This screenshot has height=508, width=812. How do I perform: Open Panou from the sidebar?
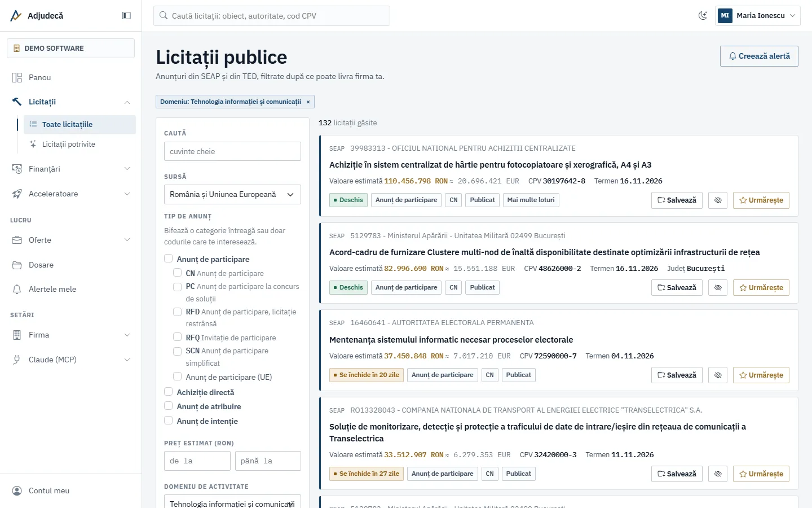click(x=70, y=77)
